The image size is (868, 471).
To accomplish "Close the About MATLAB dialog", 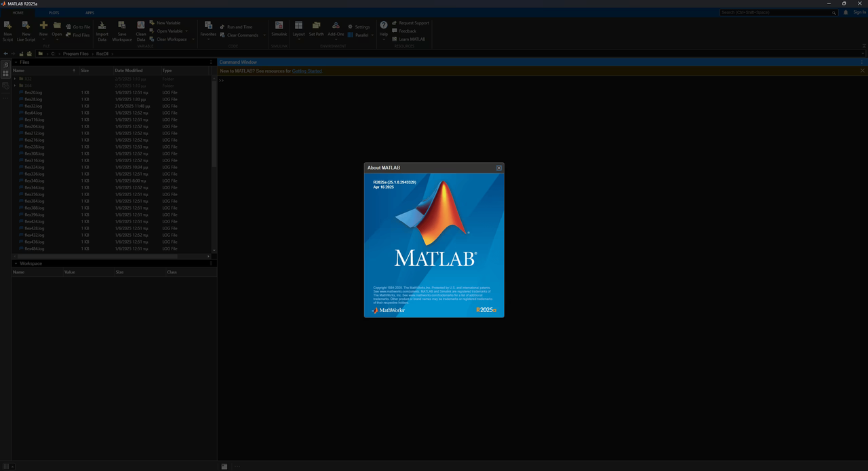I will (499, 168).
